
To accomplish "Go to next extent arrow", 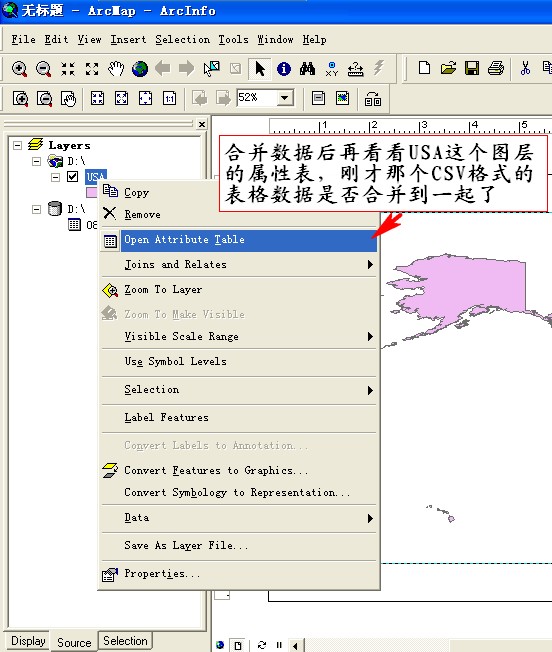I will point(187,68).
